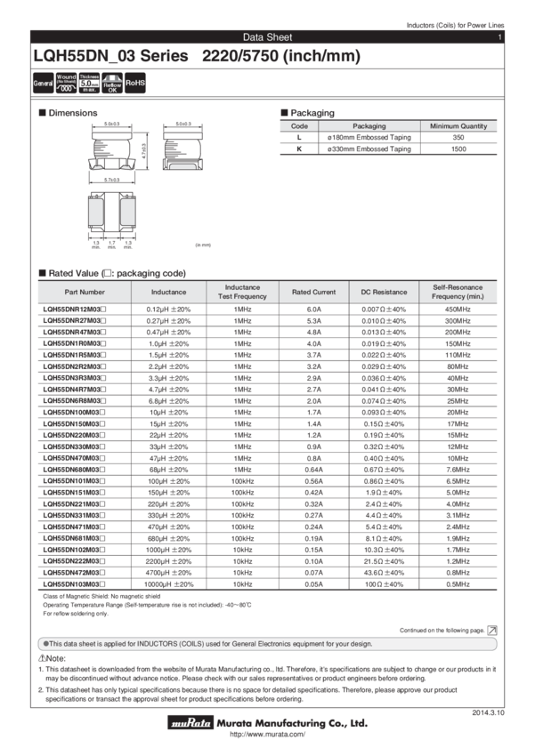The height and width of the screenshot is (756, 535).
Task: Click the General feature icon
Action: tap(43, 83)
